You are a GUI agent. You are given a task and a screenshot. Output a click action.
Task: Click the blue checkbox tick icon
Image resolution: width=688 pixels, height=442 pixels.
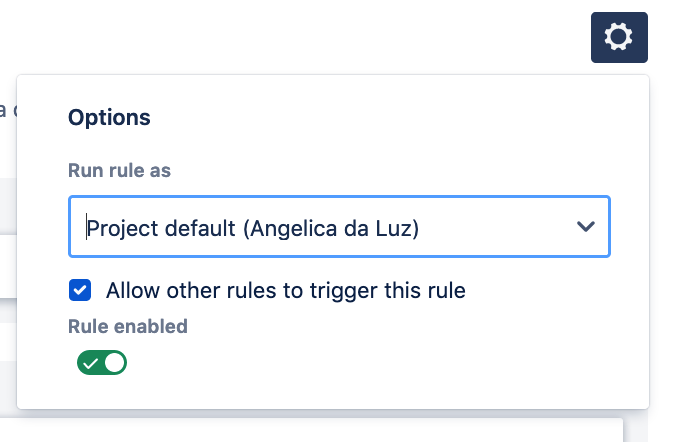click(x=80, y=291)
